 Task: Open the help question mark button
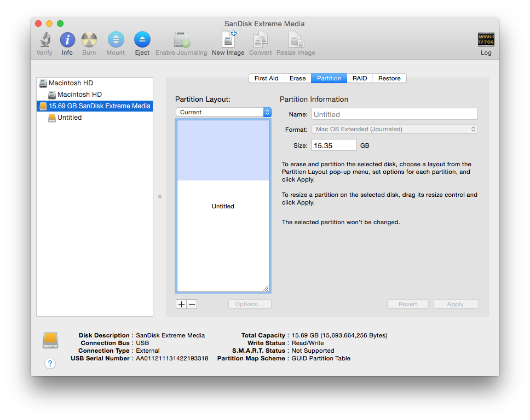click(x=50, y=363)
